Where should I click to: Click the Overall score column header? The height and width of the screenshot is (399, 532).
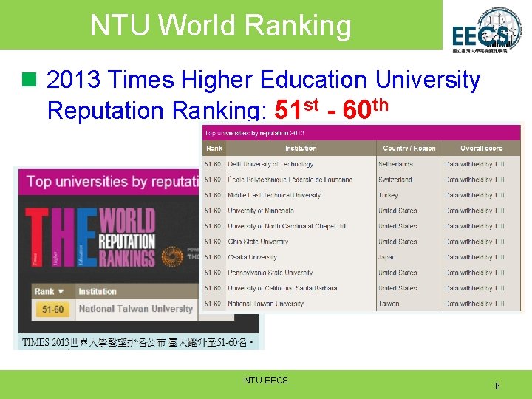point(481,148)
